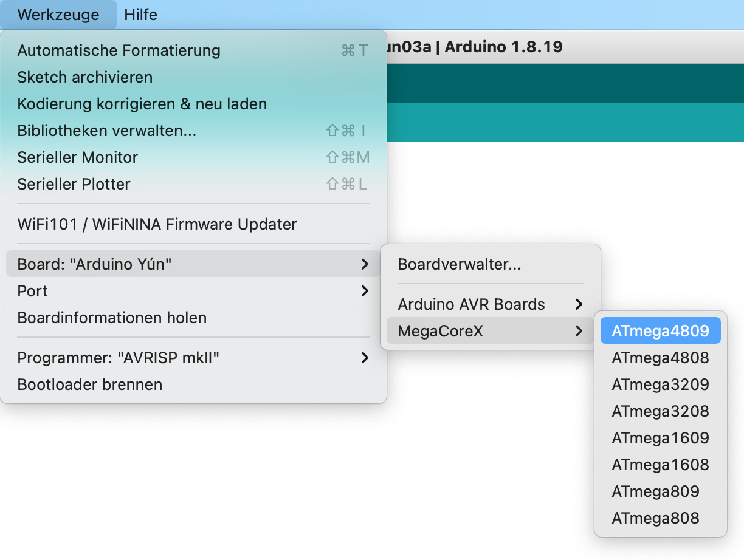The image size is (744, 560).
Task: Expand the Arduino AVR Boards submenu
Action: point(491,304)
